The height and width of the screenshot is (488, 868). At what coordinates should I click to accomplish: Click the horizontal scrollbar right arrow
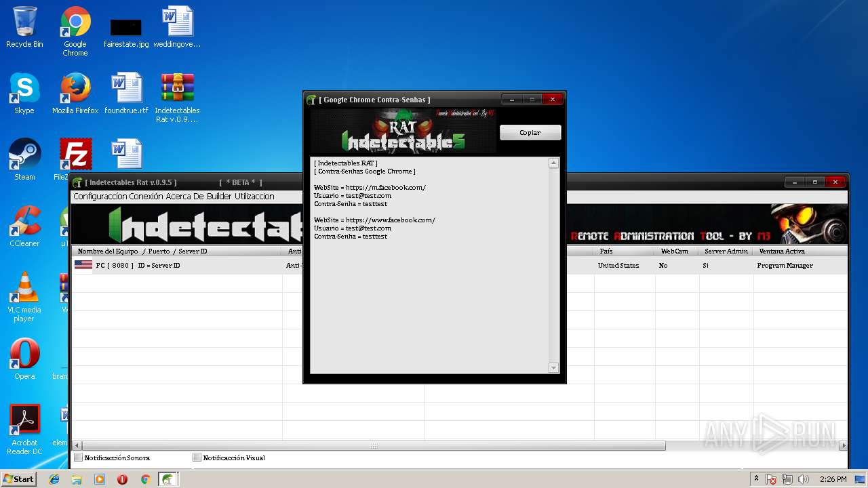843,446
